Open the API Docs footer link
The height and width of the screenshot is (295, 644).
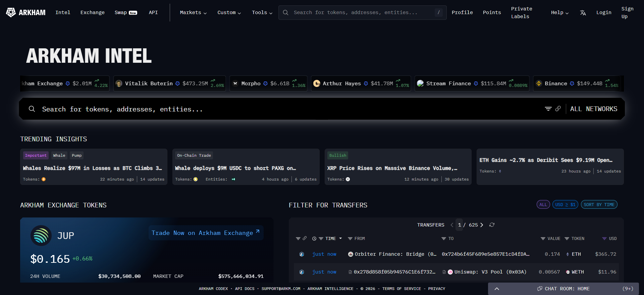click(245, 289)
